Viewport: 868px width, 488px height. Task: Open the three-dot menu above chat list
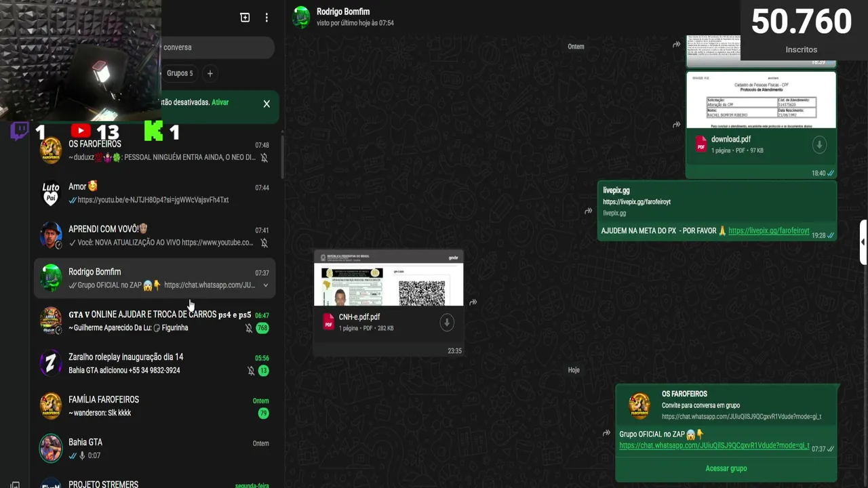coord(267,18)
